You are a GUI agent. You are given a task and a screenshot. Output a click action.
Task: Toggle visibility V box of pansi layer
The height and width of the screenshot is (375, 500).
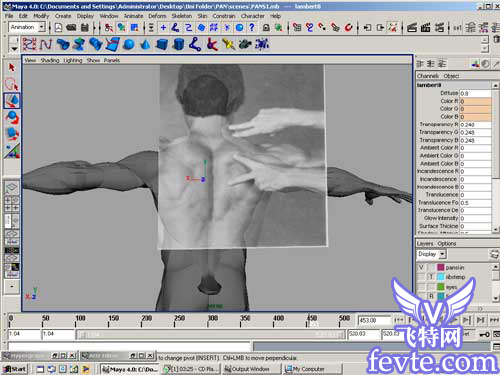tap(421, 267)
